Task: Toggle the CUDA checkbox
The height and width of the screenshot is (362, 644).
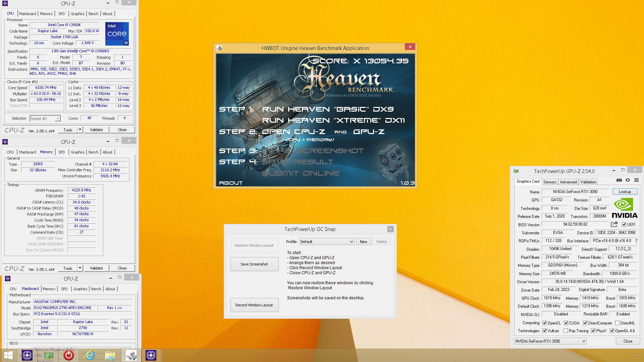Action: coord(566,323)
